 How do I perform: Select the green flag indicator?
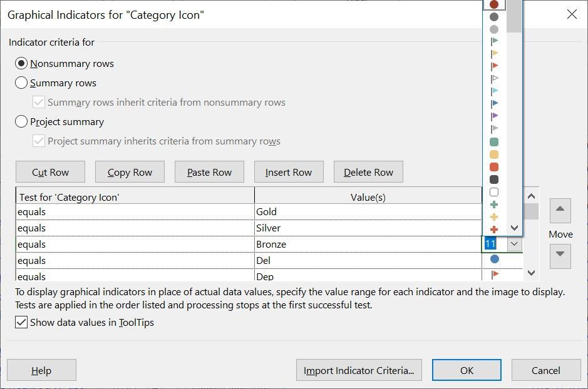coord(494,41)
